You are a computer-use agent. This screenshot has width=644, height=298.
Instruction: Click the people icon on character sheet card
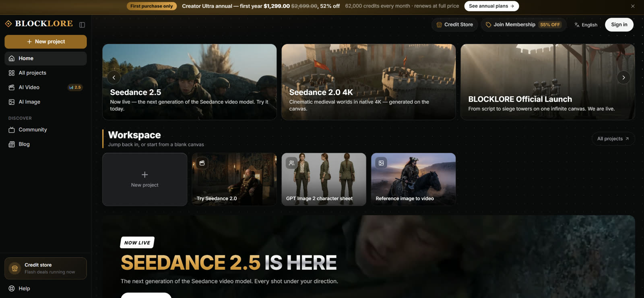[x=292, y=163]
